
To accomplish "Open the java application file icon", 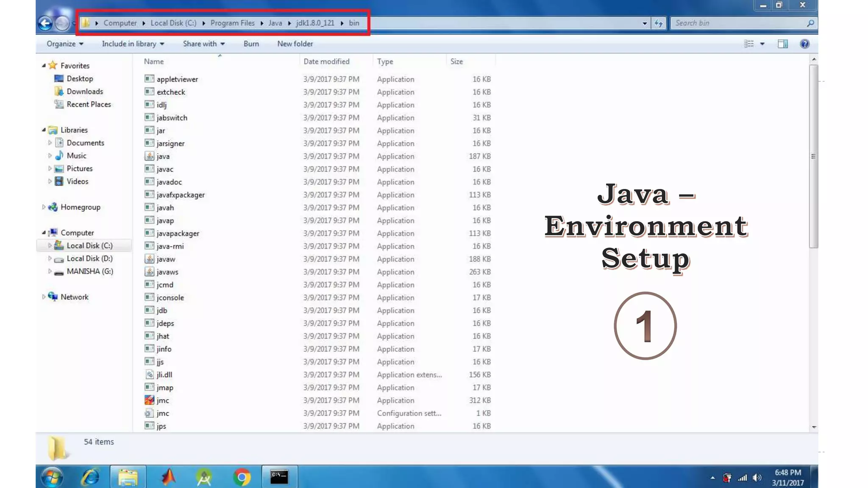I will coord(149,156).
